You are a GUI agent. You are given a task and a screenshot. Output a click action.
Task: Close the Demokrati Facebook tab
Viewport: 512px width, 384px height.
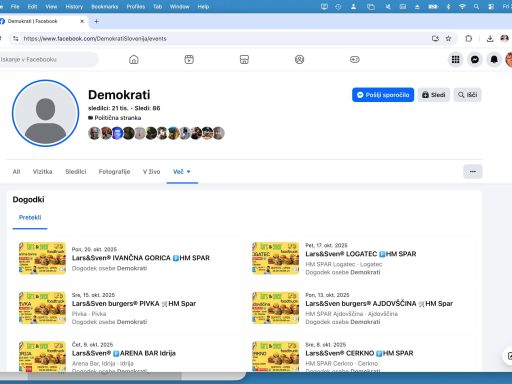(82, 21)
